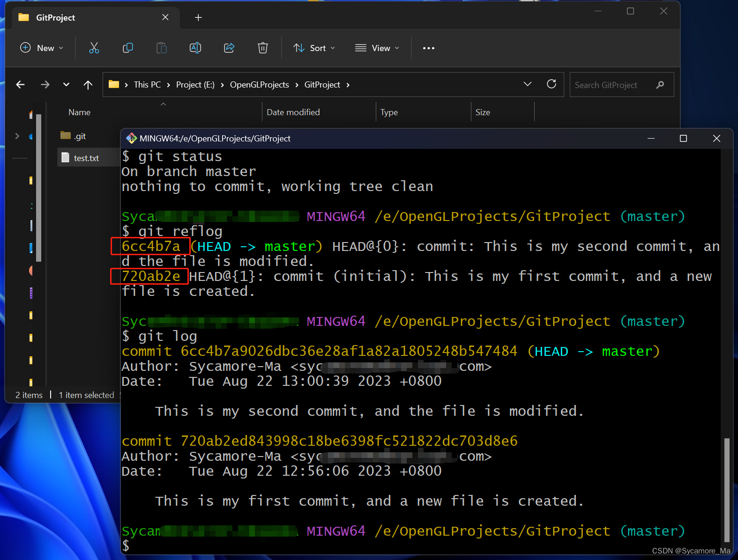This screenshot has height=560, width=738.
Task: Refresh the GitProject folder view
Action: tap(552, 84)
